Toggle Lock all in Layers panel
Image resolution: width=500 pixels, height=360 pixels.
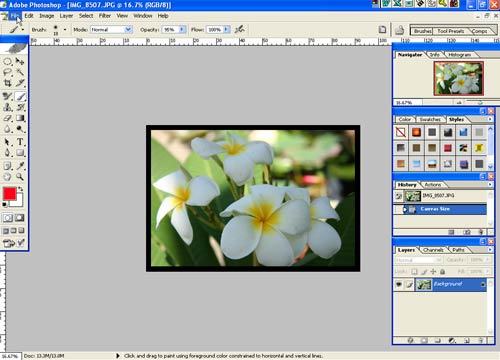[x=442, y=272]
